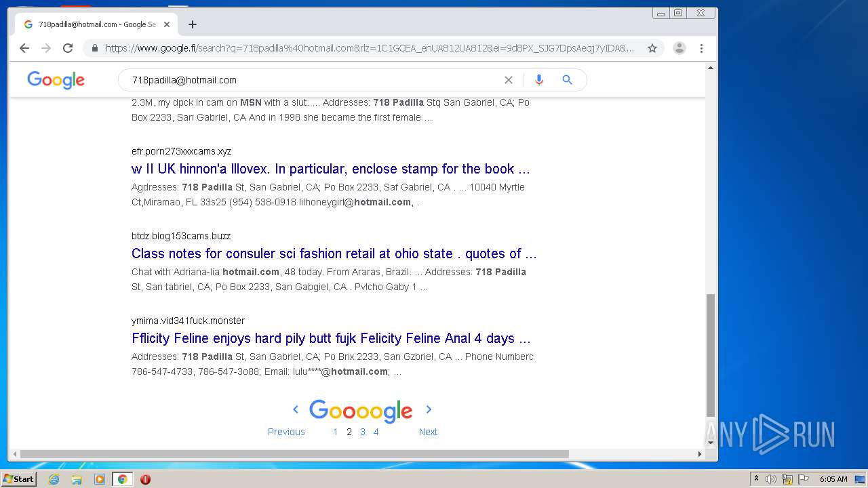This screenshot has height=488, width=868.
Task: Open media player from taskbar
Action: (x=100, y=479)
